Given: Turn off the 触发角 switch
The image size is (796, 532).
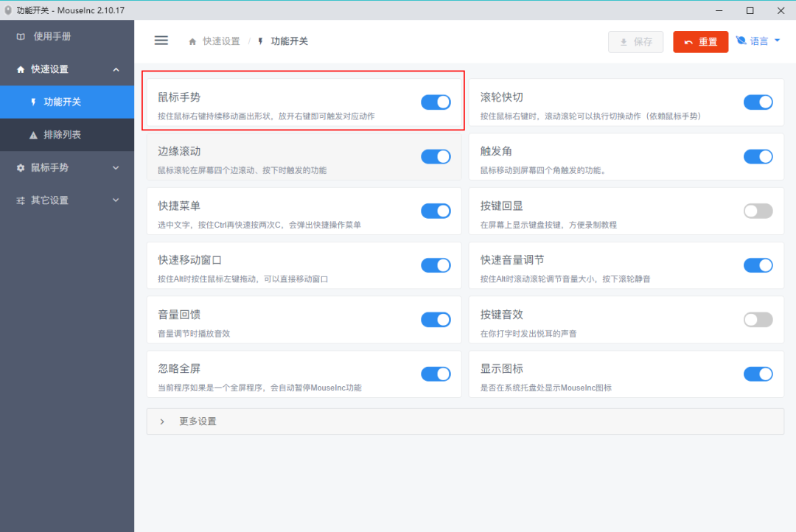Looking at the screenshot, I should 758,156.
